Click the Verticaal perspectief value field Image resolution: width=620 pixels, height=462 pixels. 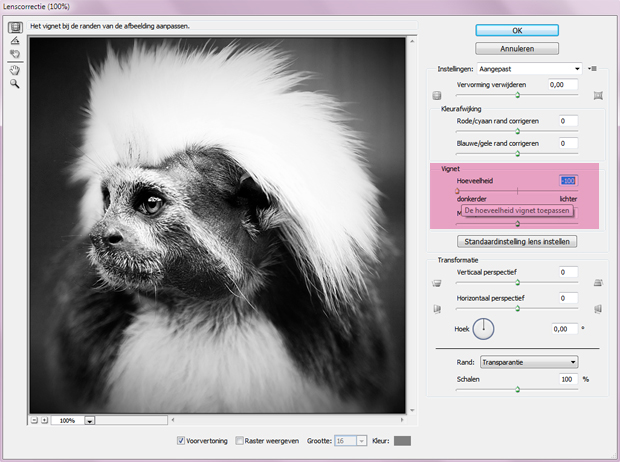[568, 272]
